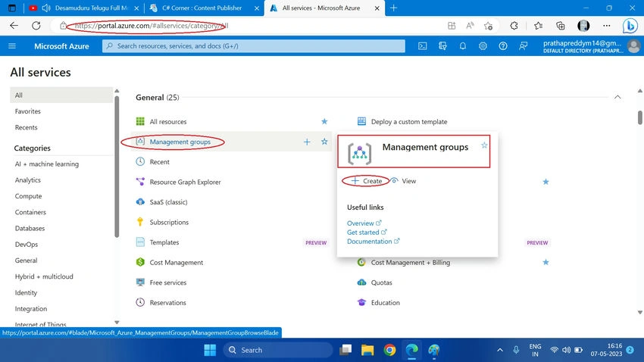
Task: Open Edge Settings and more menu
Action: click(607, 26)
